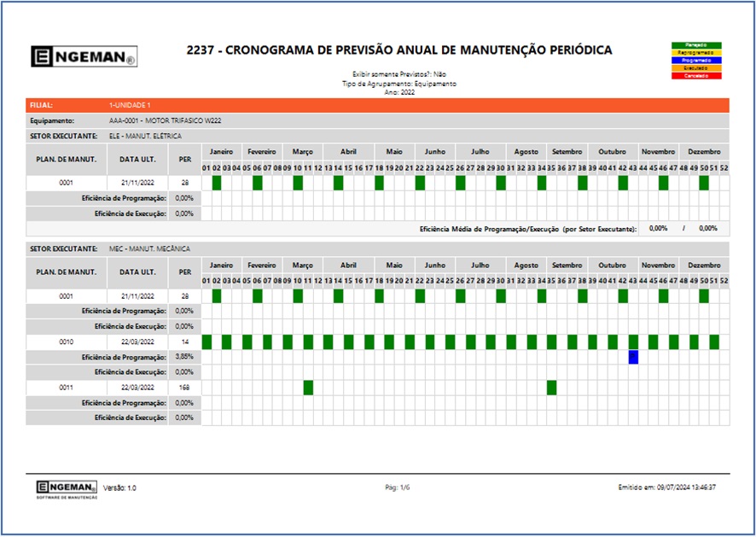756x537 pixels.
Task: Click the Engeman logo in the page footer
Action: (66, 487)
